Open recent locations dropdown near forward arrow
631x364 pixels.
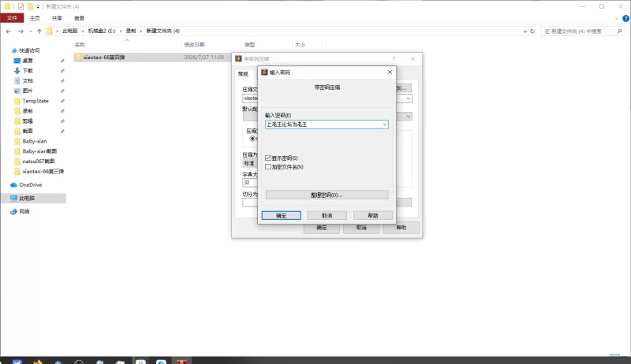31,31
